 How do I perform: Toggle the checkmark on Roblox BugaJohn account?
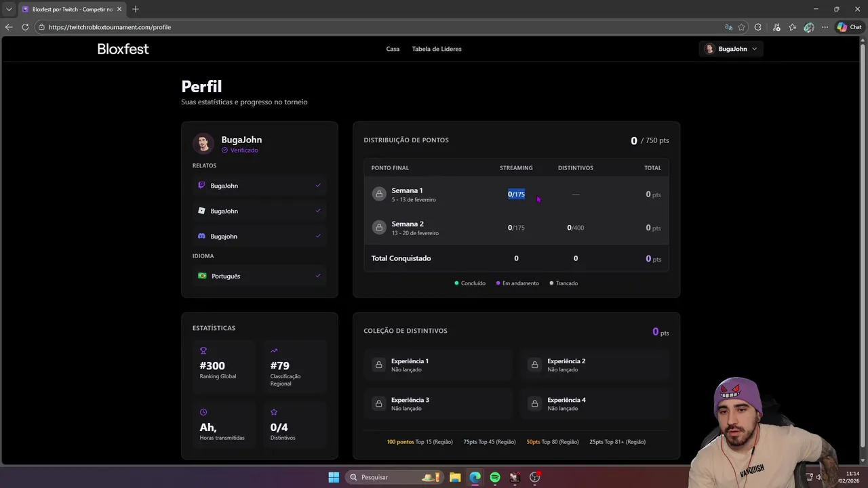tap(318, 211)
